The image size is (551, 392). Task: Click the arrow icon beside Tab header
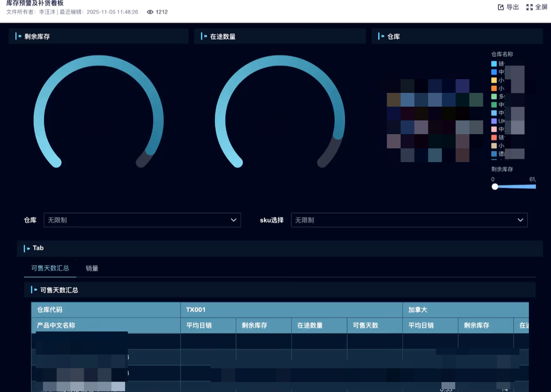(28, 248)
